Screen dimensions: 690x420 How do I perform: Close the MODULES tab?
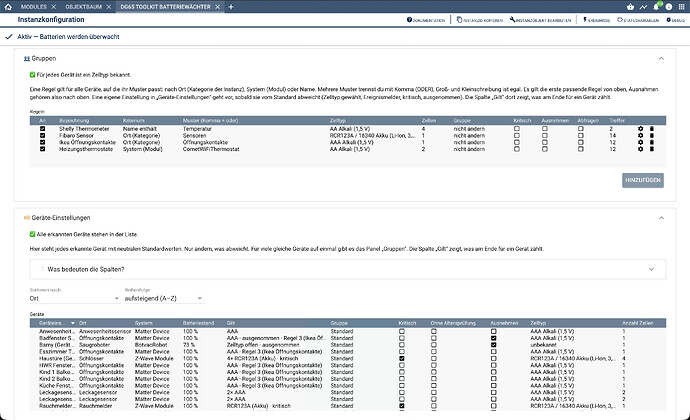pyautogui.click(x=54, y=7)
